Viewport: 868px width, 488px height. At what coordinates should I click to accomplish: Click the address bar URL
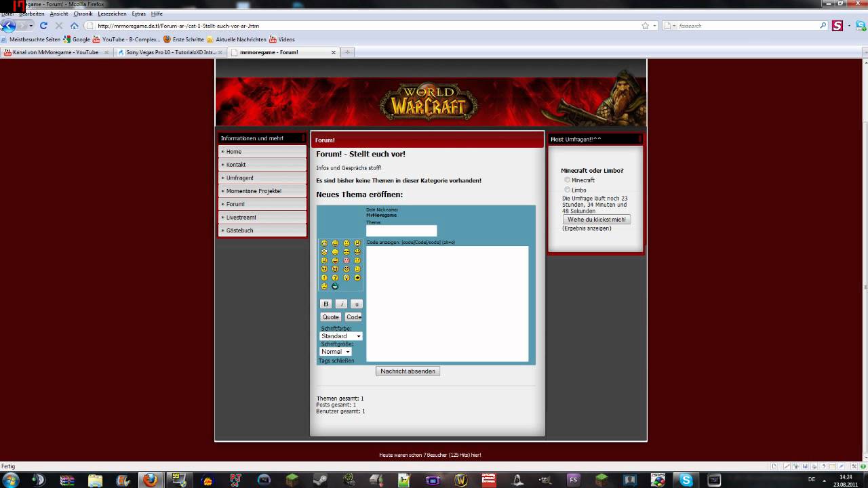[178, 26]
